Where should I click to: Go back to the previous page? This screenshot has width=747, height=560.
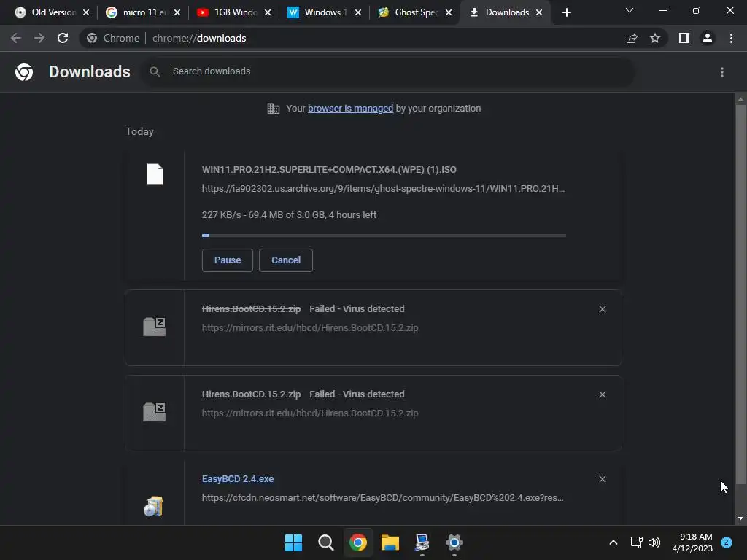click(16, 38)
